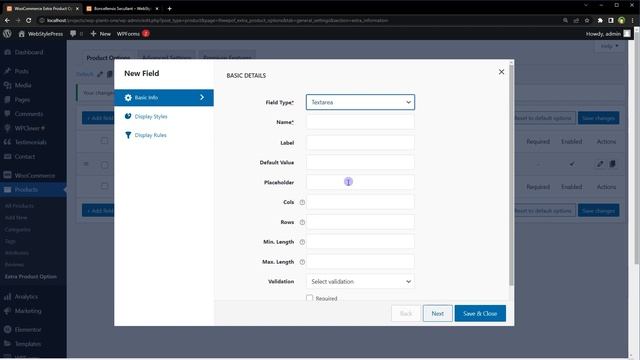640x360 pixels.
Task: Open Chrome side panel icon
Action: pos(611,20)
